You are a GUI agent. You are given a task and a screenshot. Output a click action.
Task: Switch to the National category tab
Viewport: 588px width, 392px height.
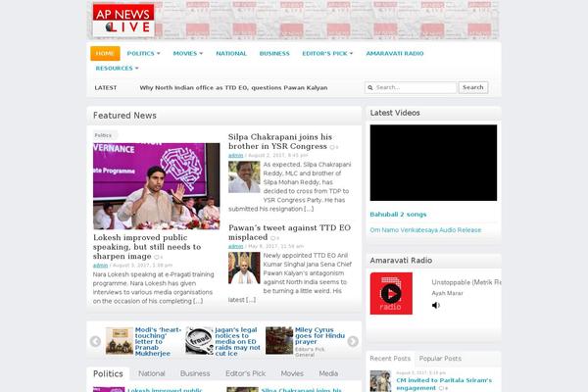152,373
